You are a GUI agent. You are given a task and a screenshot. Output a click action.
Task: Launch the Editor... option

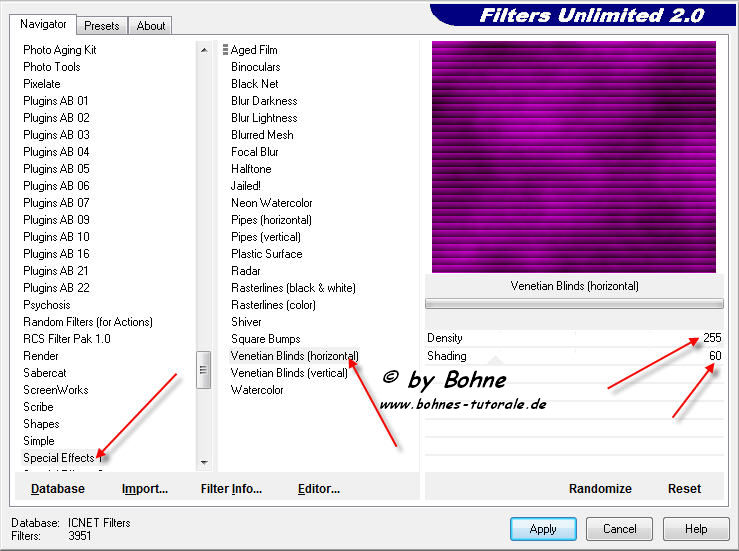click(319, 489)
